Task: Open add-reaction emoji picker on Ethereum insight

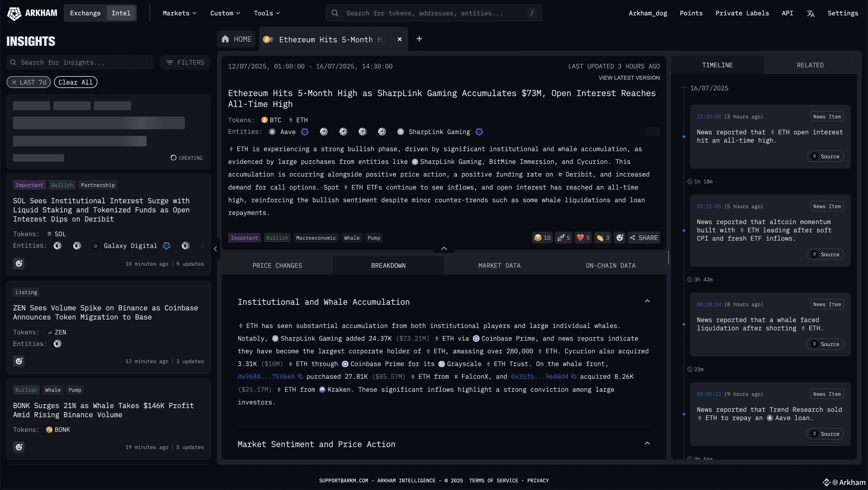Action: click(619, 238)
